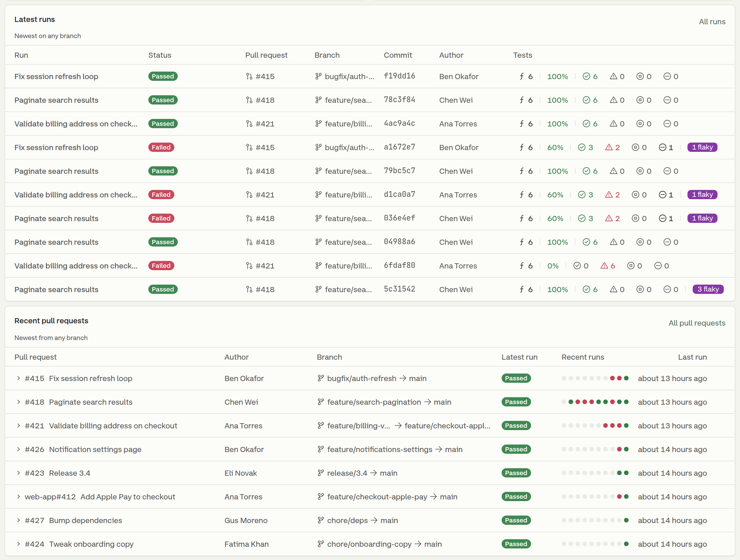This screenshot has width=740, height=560.
Task: Click branch icon beside feature/notifications-settings
Action: (320, 449)
